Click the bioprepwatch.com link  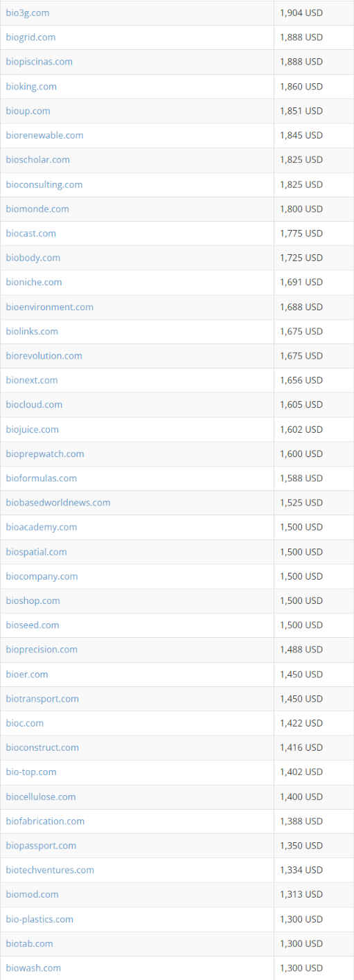45,454
